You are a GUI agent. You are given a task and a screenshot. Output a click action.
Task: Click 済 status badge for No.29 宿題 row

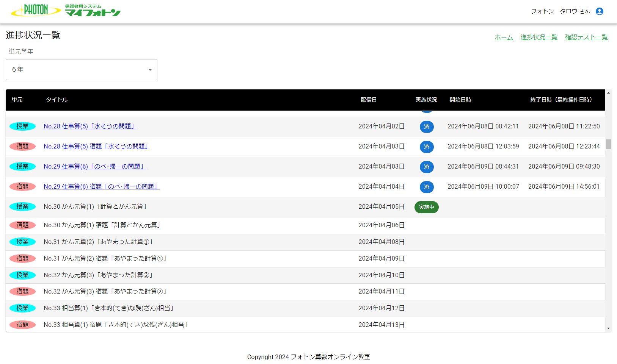[427, 187]
